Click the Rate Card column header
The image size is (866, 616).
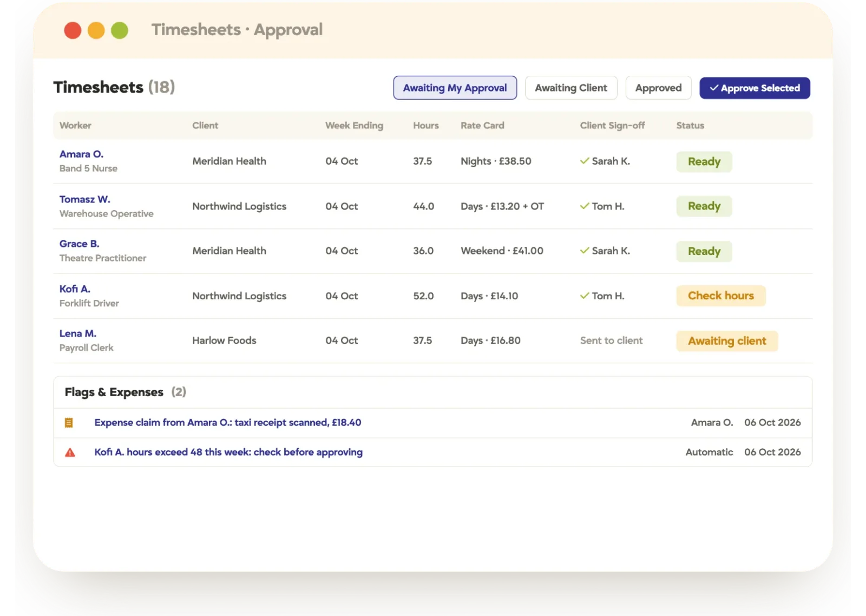pyautogui.click(x=482, y=126)
